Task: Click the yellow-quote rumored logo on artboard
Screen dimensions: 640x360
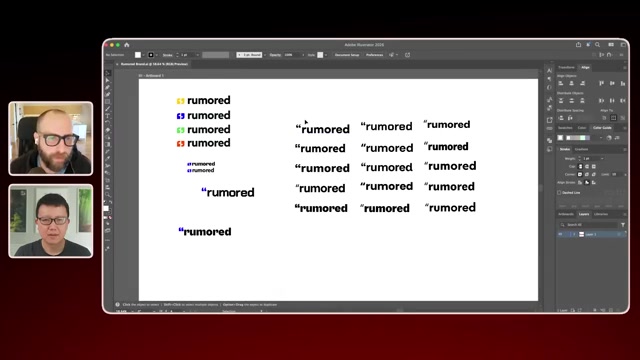Action: pyautogui.click(x=203, y=100)
